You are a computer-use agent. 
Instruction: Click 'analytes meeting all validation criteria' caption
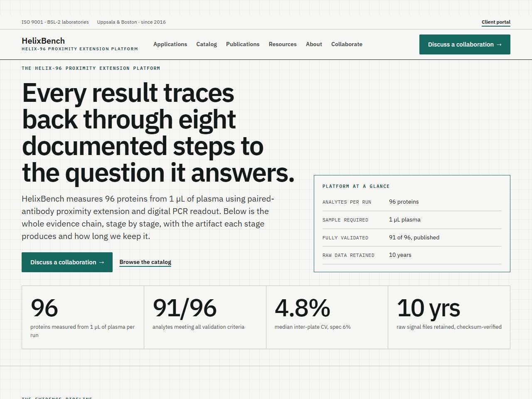pyautogui.click(x=198, y=327)
